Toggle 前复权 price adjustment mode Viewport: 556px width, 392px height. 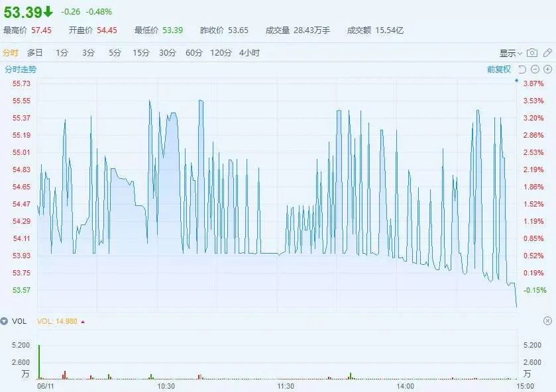[x=498, y=68]
